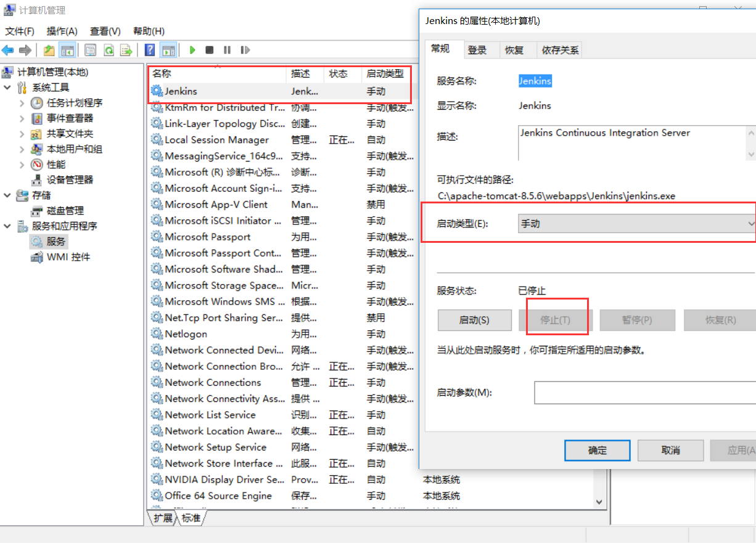Collapse the 服务和应用程序 tree node
This screenshot has width=756, height=543.
tap(7, 226)
